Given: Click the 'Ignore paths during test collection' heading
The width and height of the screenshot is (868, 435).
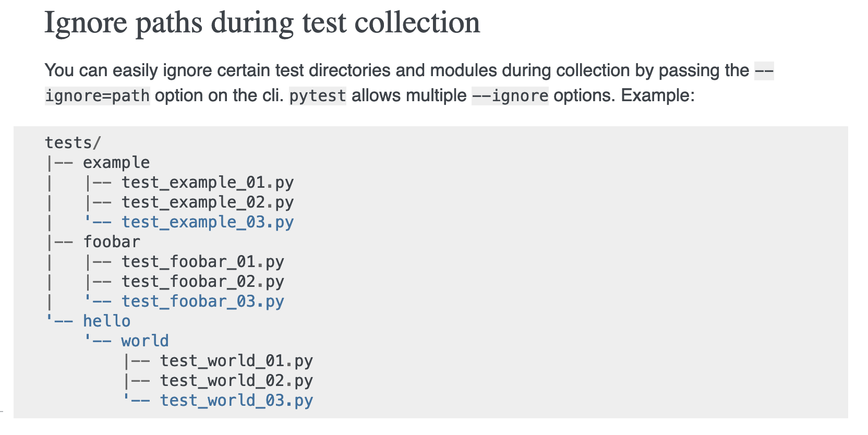Looking at the screenshot, I should click(x=262, y=23).
